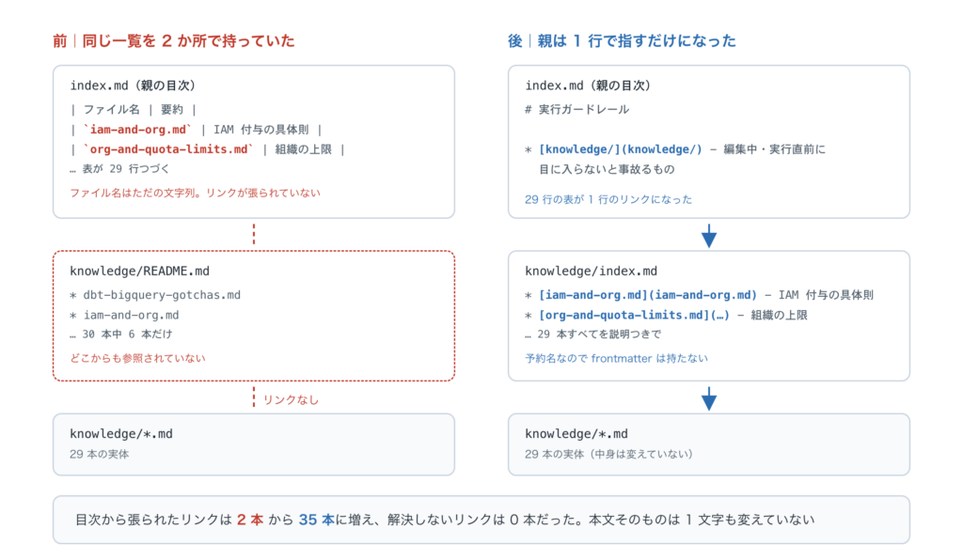
Task: Select the text '編集中・実行直前に'
Action: 775,149
